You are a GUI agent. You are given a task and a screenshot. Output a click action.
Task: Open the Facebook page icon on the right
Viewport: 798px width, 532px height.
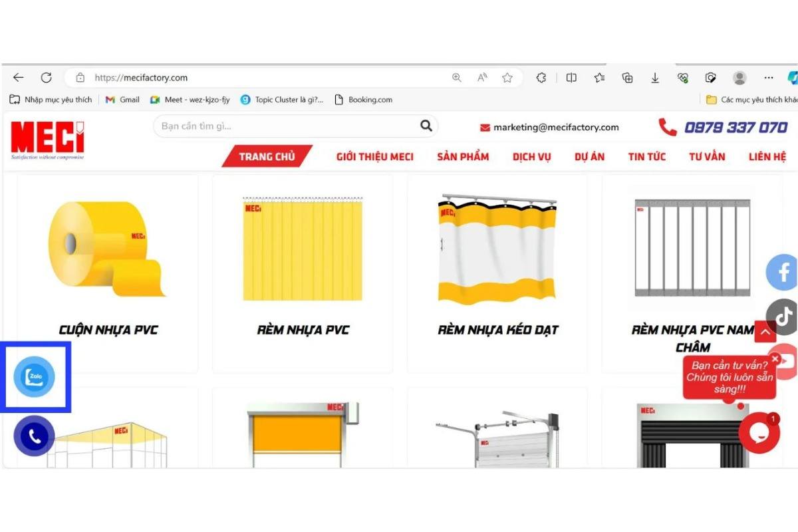pos(783,272)
